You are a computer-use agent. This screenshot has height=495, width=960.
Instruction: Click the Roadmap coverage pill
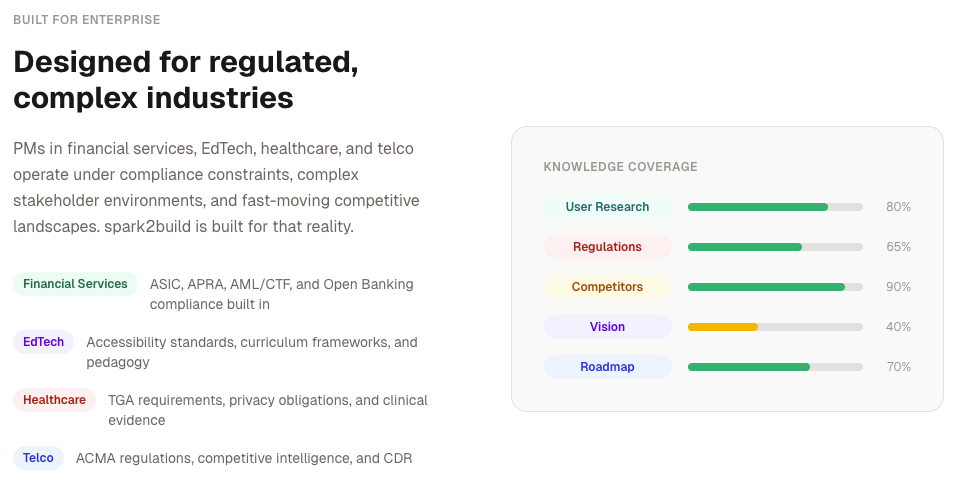(x=607, y=367)
